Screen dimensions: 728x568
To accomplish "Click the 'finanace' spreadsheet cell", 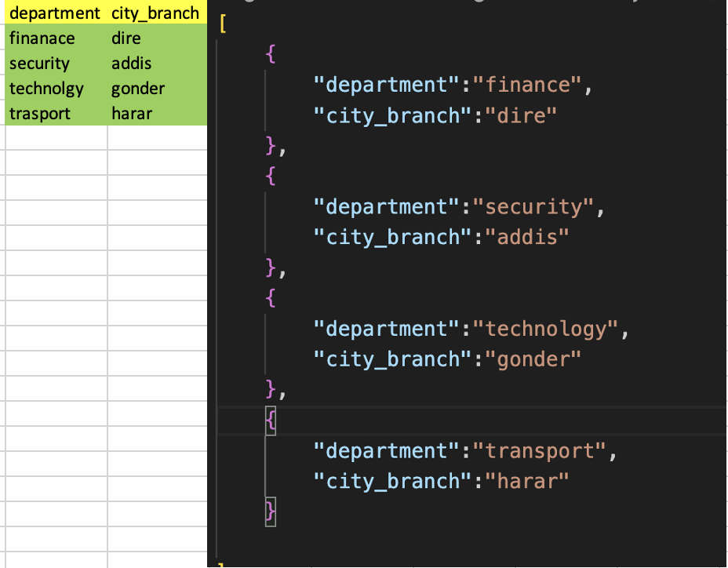I will (x=56, y=38).
